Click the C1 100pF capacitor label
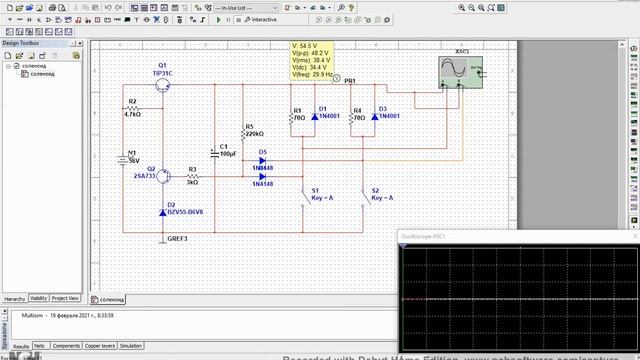640x360 pixels. click(228, 150)
